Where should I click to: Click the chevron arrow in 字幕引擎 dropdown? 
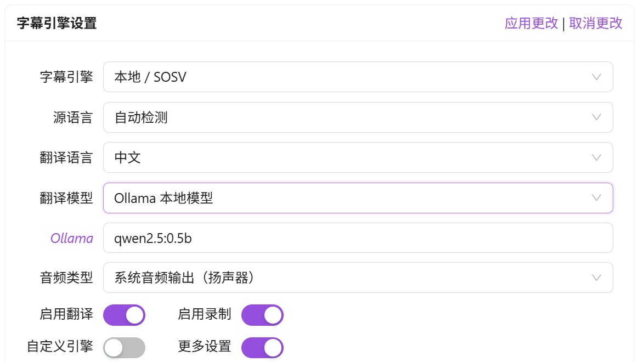coord(596,77)
